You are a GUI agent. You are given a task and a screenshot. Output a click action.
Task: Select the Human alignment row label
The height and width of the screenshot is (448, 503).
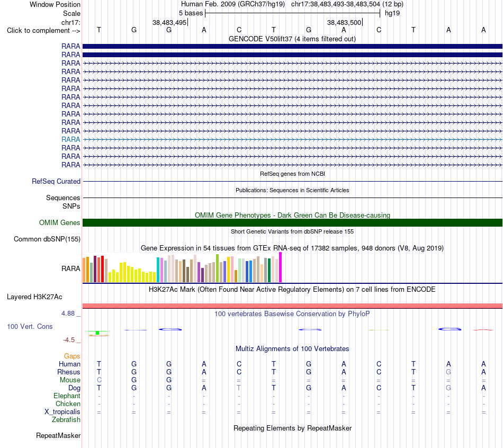69,364
